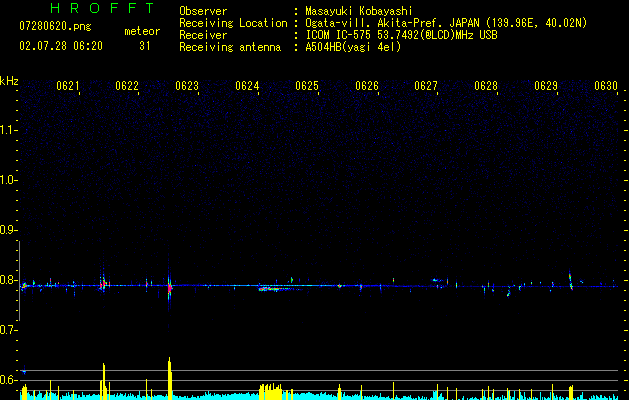Click the HROFFT title text
The width and height of the screenshot is (629, 400).
(x=103, y=8)
